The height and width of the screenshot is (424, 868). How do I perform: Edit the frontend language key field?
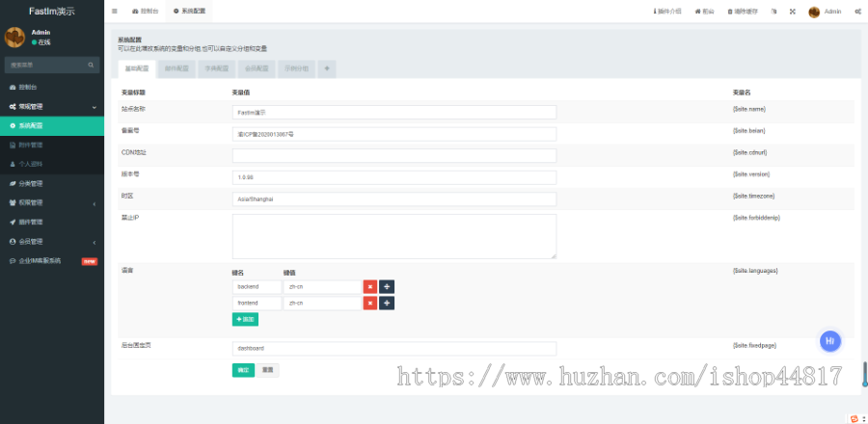[x=257, y=303]
